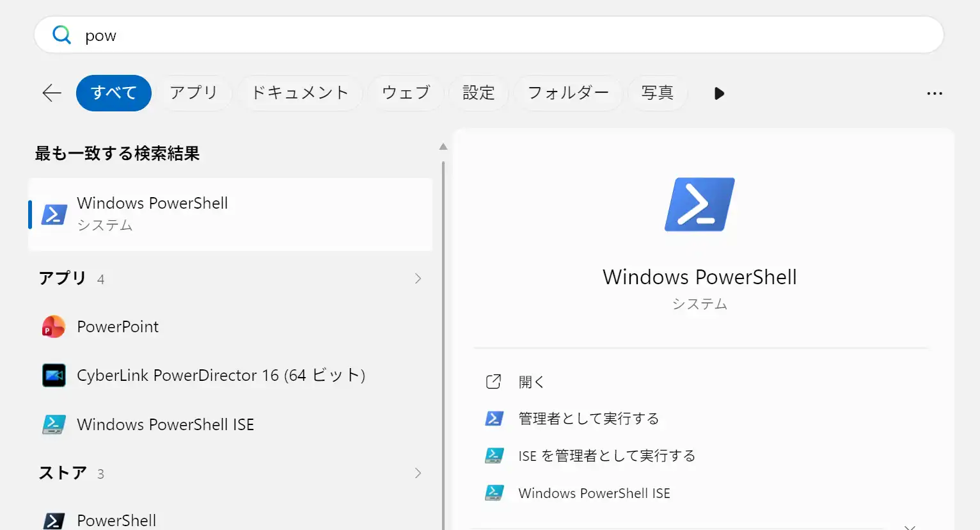Click Windows PowerShell title in detail pane
980x530 pixels.
(700, 277)
